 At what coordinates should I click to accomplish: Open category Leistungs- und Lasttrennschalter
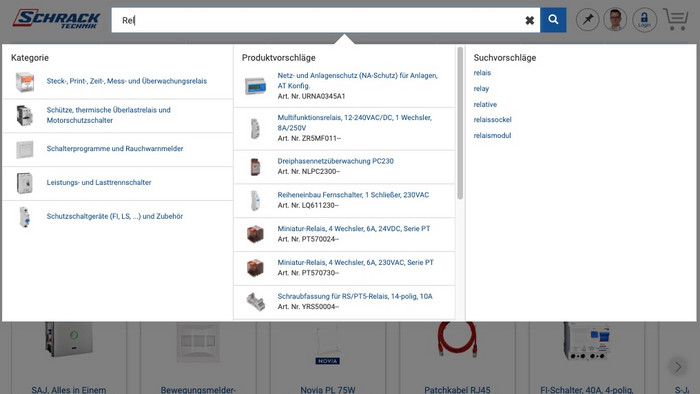[99, 182]
